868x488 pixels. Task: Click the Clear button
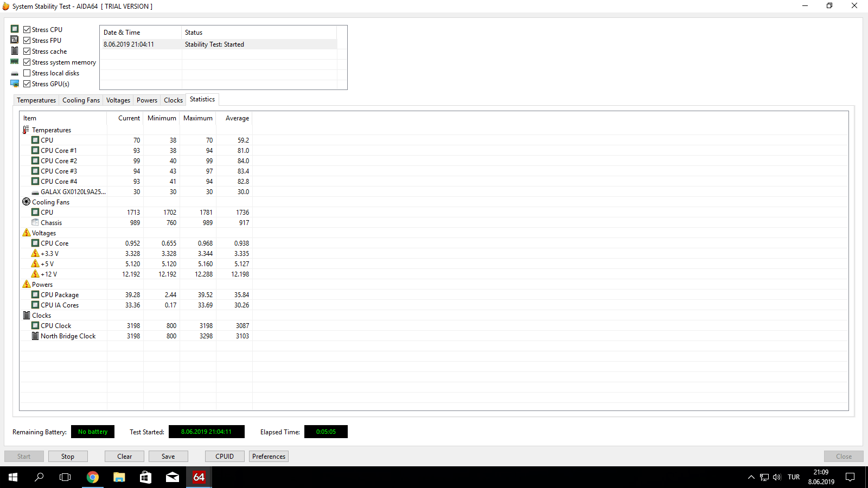pos(124,457)
